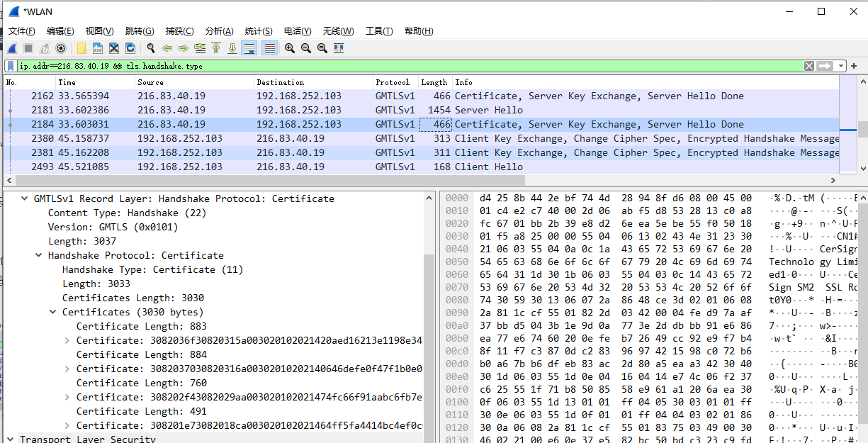Click the zoom in magnifier icon
868x443 pixels.
coord(290,48)
